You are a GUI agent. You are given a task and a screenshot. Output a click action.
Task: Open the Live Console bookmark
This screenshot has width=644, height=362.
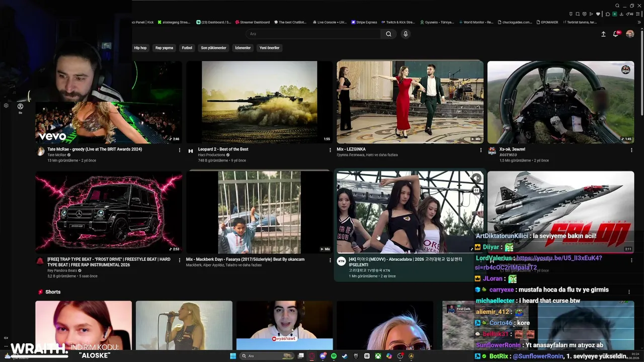coord(330,22)
